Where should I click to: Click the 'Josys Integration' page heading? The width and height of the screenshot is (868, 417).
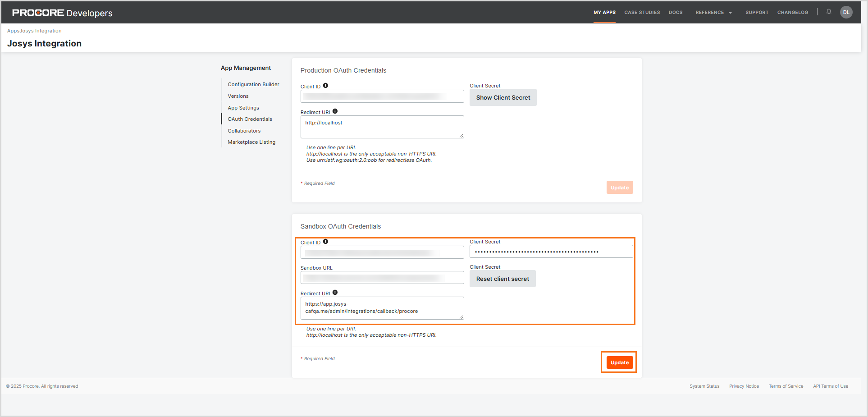(44, 43)
